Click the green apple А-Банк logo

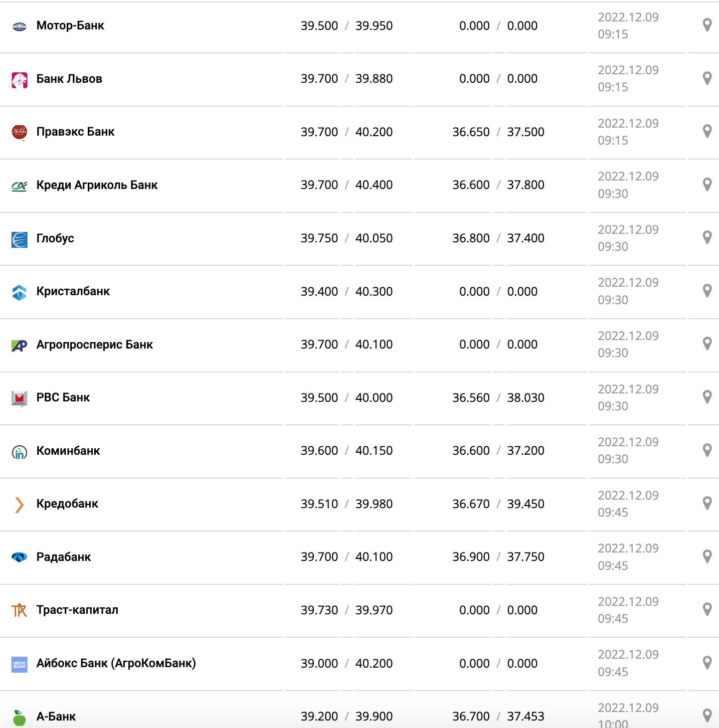click(x=19, y=718)
